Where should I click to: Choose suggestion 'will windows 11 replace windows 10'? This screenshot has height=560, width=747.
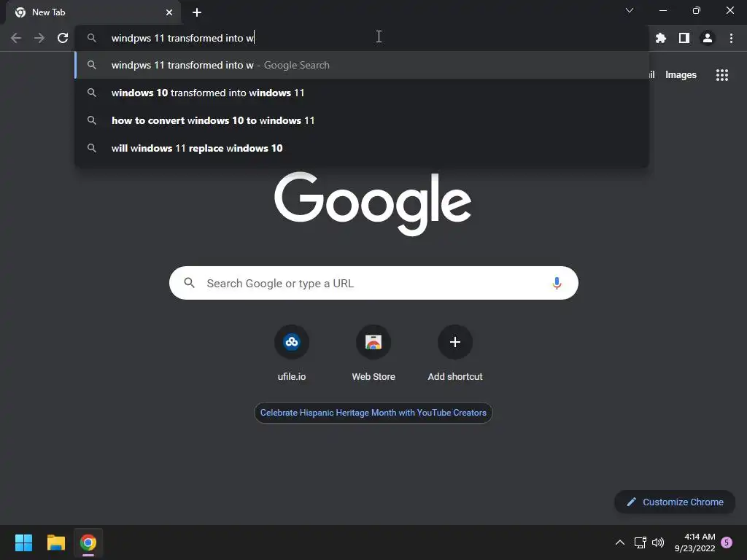[x=362, y=148]
